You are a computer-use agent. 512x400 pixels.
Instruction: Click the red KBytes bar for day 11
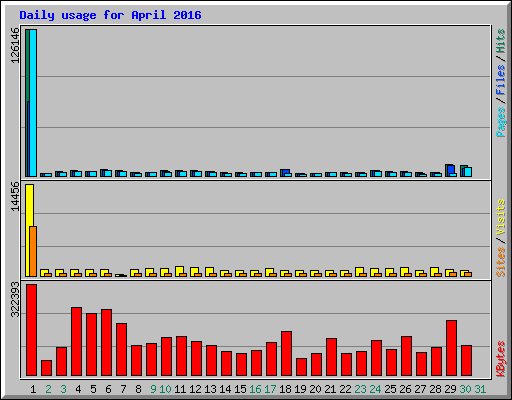click(182, 356)
